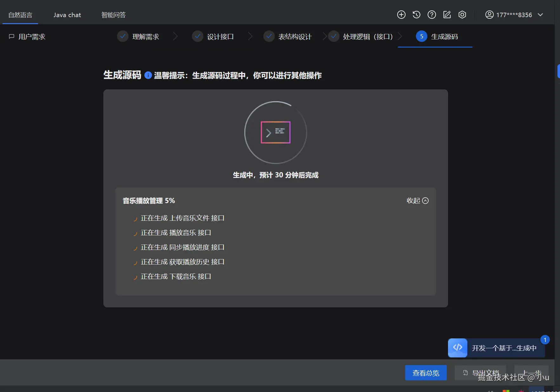Image resolution: width=560 pixels, height=392 pixels.
Task: Open the 用户需求 label
Action: click(32, 37)
